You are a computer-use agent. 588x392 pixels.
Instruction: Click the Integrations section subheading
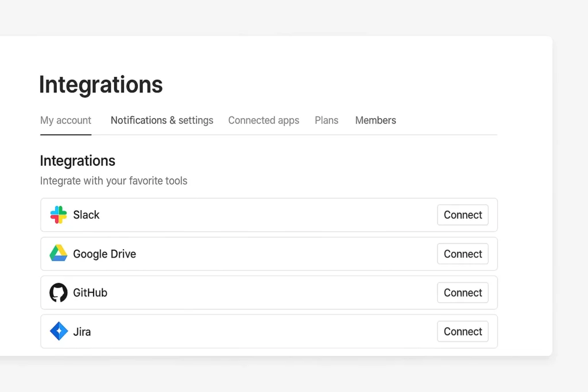[78, 161]
